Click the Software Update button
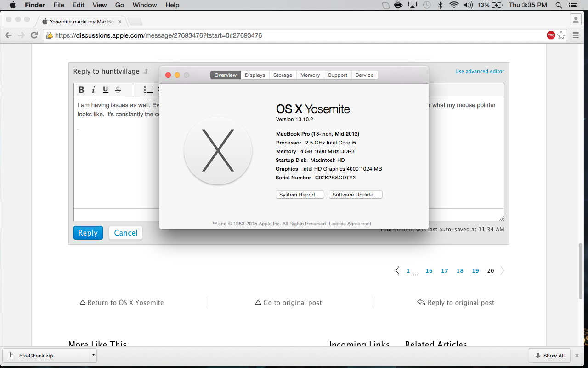 tap(356, 195)
